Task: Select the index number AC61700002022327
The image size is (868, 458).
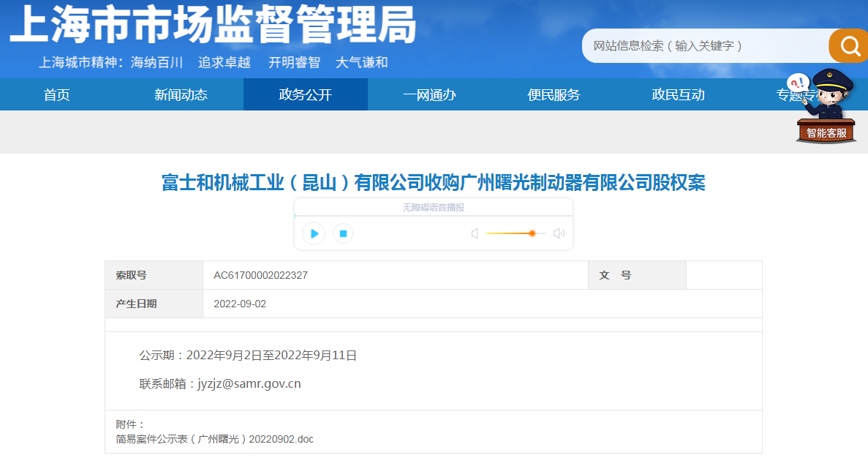Action: click(261, 275)
